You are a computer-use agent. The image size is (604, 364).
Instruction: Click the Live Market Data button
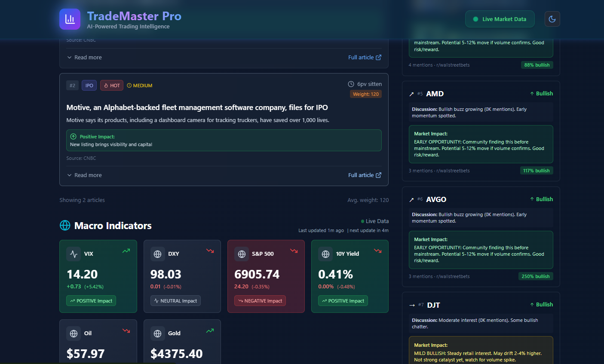(x=500, y=19)
